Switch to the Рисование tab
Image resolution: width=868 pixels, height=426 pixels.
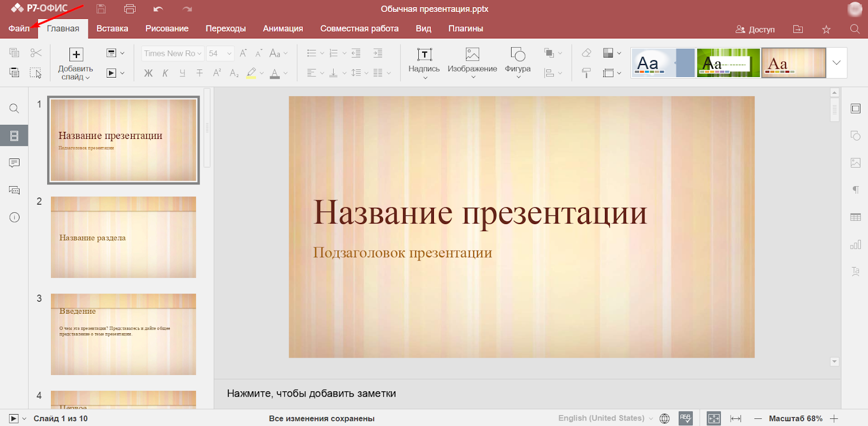click(167, 29)
